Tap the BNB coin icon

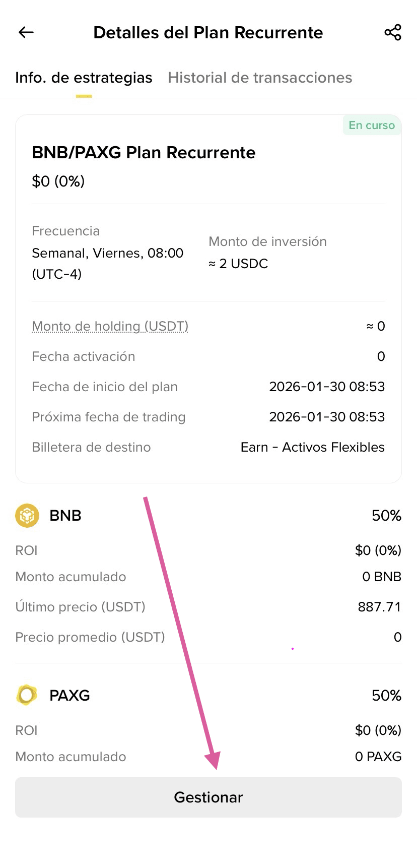27,516
